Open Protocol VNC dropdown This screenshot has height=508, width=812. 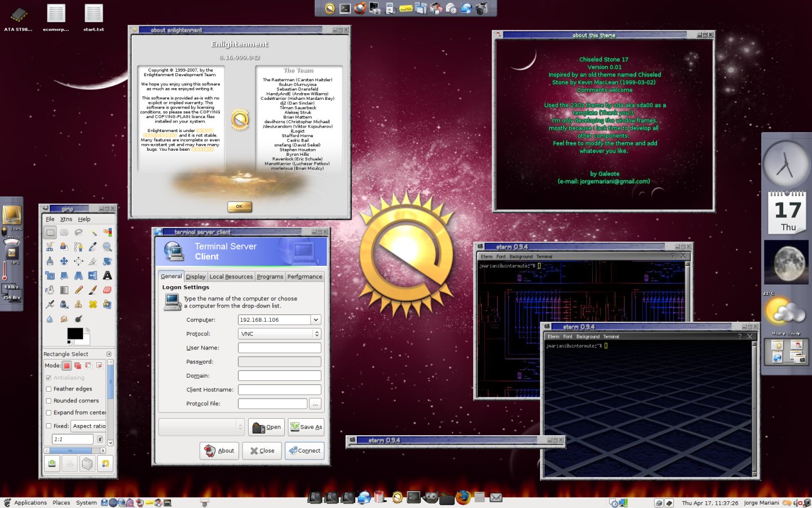pos(280,334)
